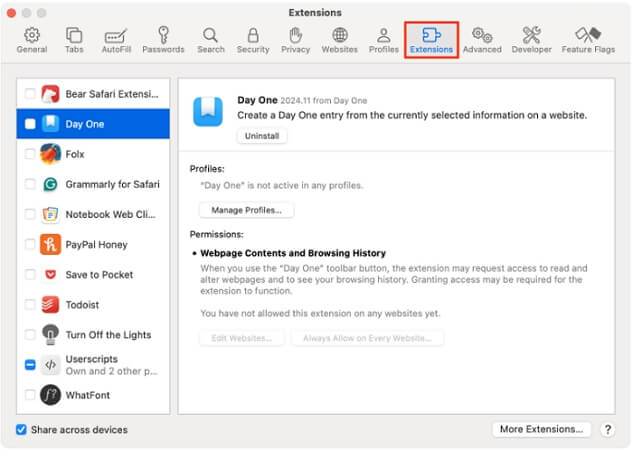Close the Extensions settings window
Viewport: 633px width, 450px height.
pyautogui.click(x=12, y=13)
